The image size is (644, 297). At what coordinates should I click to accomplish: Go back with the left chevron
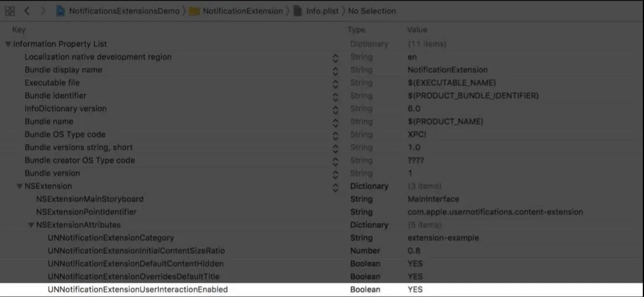click(27, 11)
